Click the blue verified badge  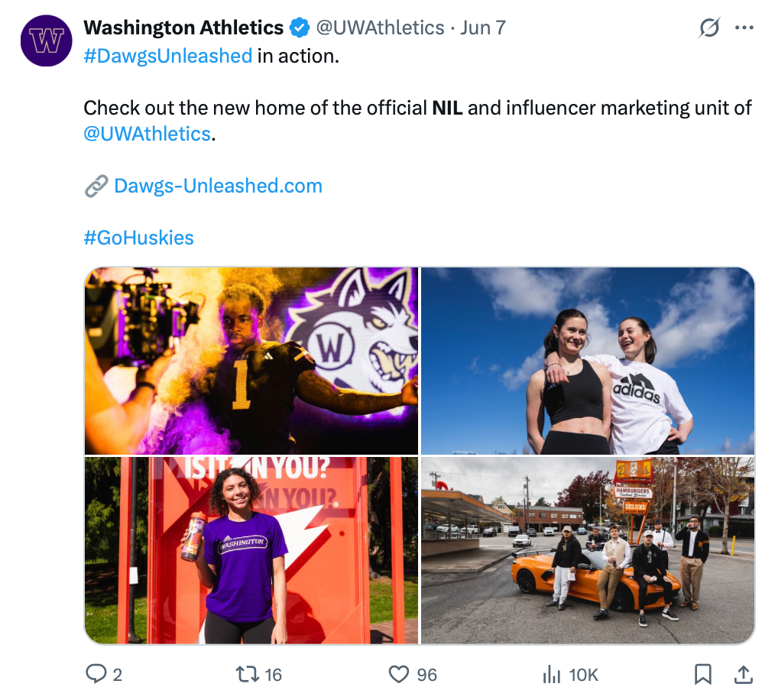[299, 28]
